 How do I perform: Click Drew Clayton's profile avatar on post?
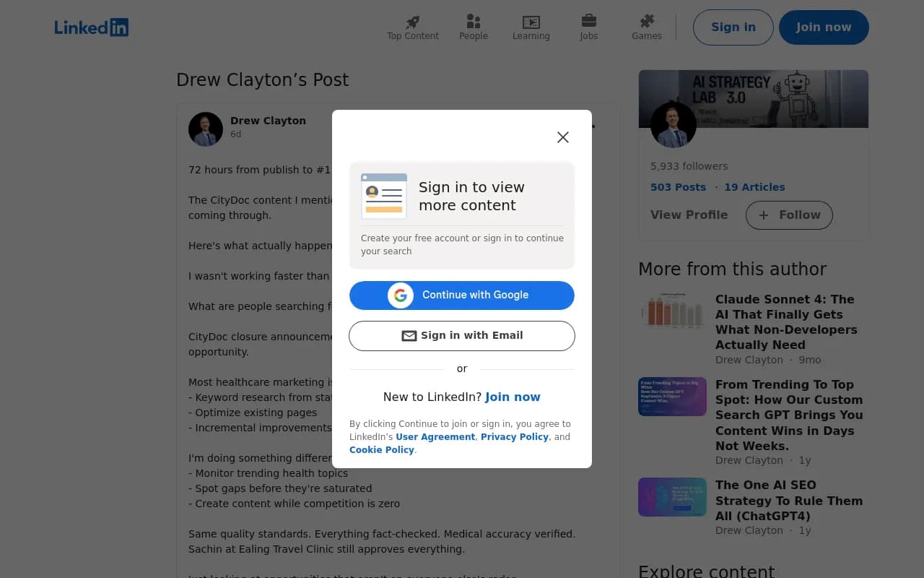pyautogui.click(x=205, y=129)
